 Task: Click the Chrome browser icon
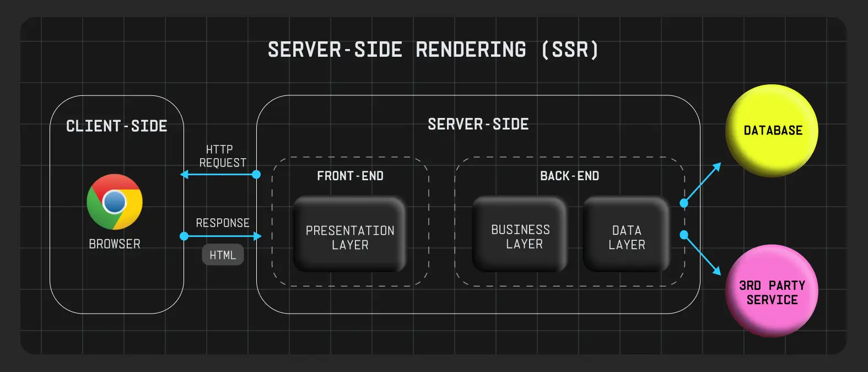pos(115,202)
